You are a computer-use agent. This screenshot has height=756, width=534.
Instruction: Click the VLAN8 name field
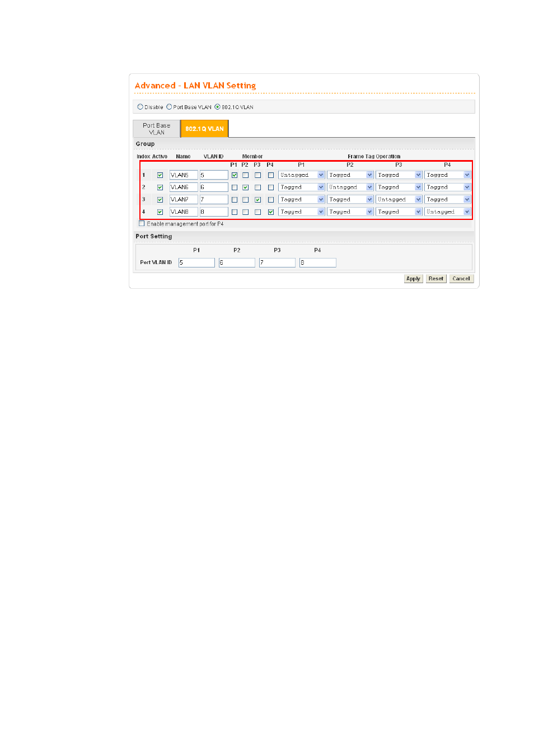point(184,212)
